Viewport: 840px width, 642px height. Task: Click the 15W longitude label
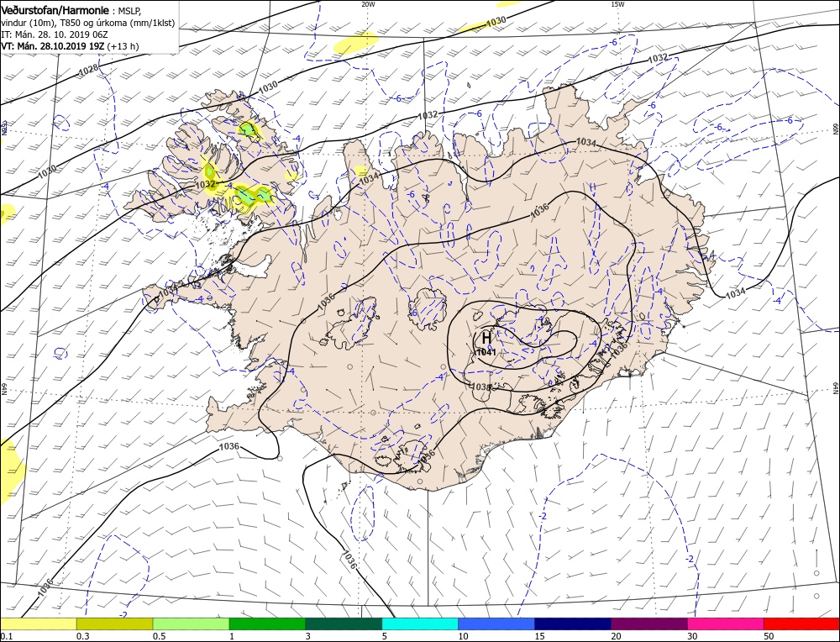coord(617,4)
